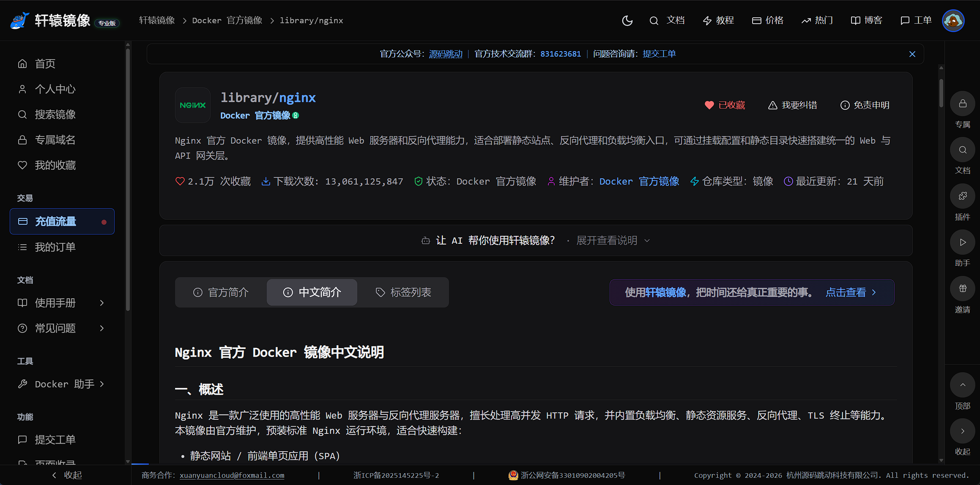Toggle 已收藏 favorite heart
Viewport: 980px width, 485px height.
click(x=725, y=105)
